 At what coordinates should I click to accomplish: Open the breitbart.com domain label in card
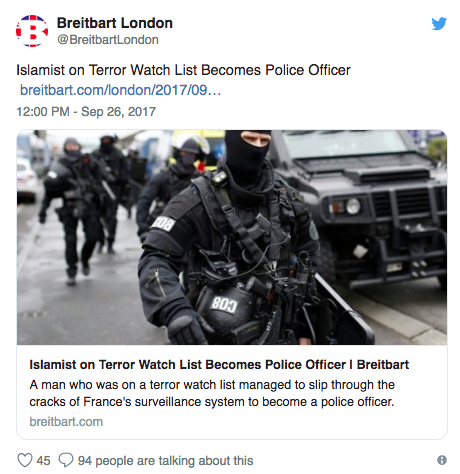coord(66,422)
